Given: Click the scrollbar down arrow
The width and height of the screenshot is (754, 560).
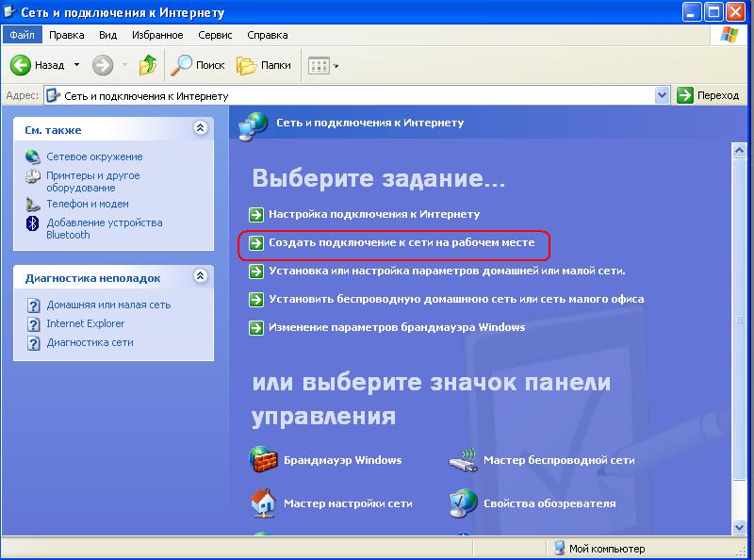Looking at the screenshot, I should (739, 528).
